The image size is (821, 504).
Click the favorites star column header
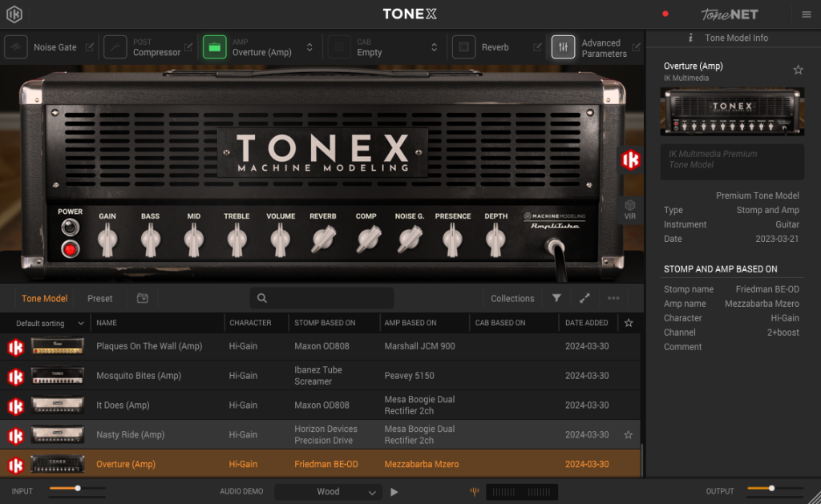click(629, 323)
